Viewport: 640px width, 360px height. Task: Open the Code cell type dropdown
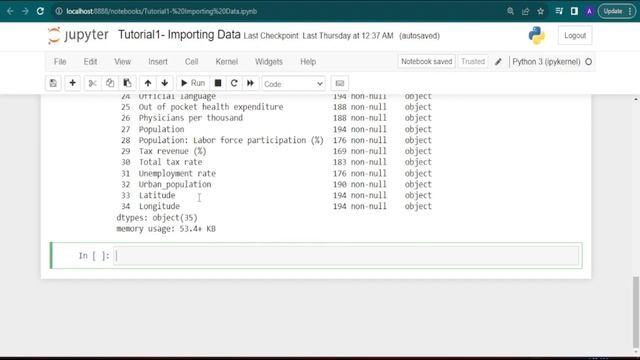(x=293, y=84)
